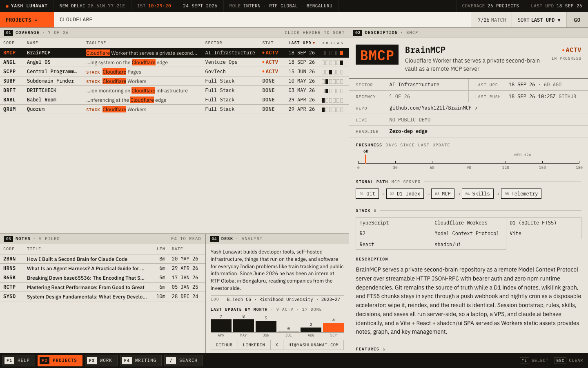588x368 pixels.
Task: Click the BMCP activity sparkline
Action: (x=332, y=53)
